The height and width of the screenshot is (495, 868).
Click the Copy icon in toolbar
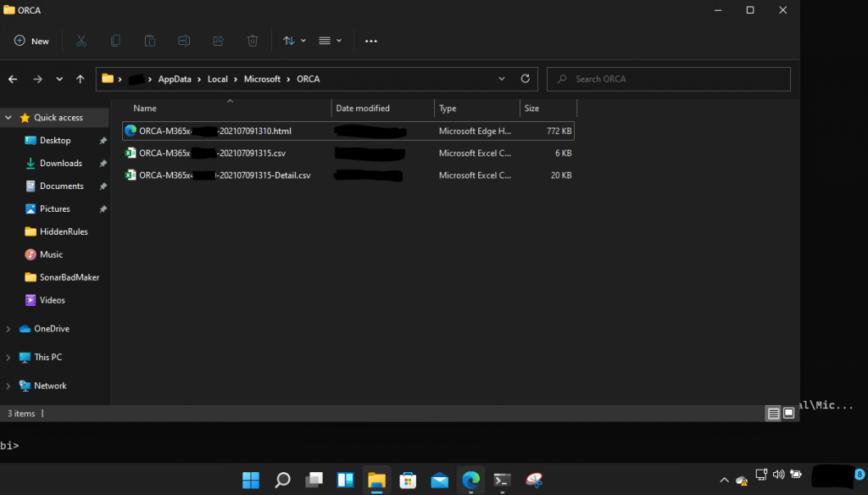[x=115, y=41]
